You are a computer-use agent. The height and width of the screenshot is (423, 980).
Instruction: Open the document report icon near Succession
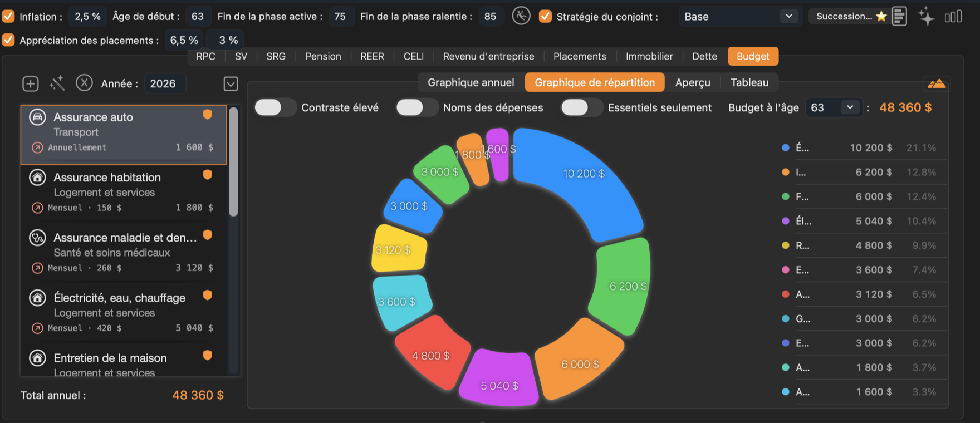click(899, 16)
